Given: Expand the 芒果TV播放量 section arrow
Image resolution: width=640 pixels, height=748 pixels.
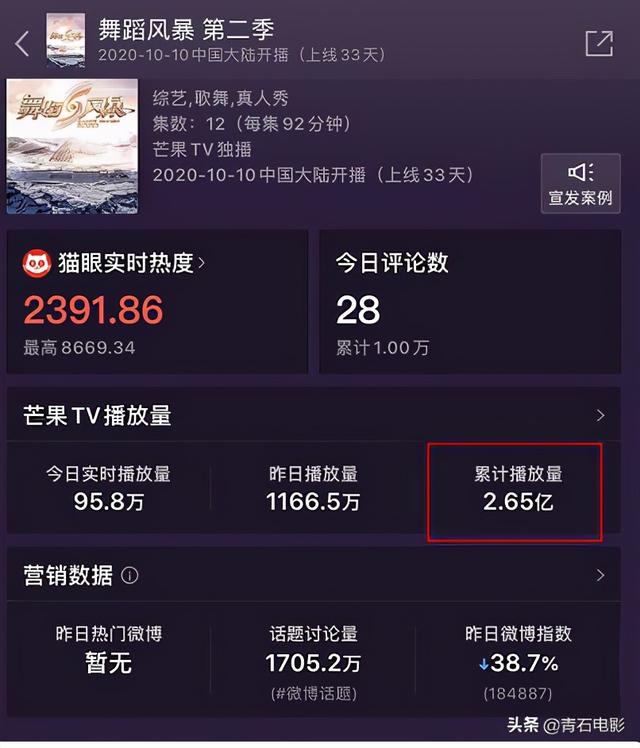Looking at the screenshot, I should point(600,416).
